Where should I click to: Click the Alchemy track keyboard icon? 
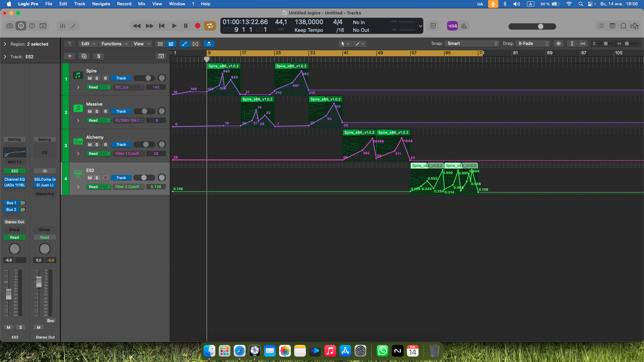(x=78, y=141)
